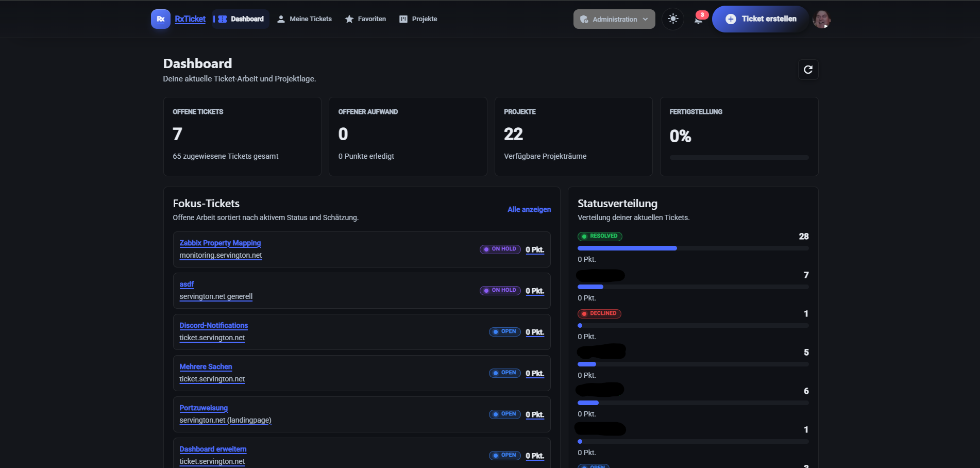Open servington.net generell project link
The height and width of the screenshot is (468, 980).
coord(216,296)
